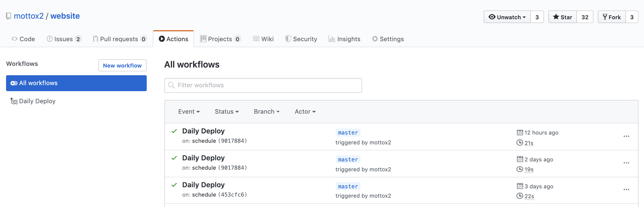
Task: Click the New workflow button
Action: point(123,65)
